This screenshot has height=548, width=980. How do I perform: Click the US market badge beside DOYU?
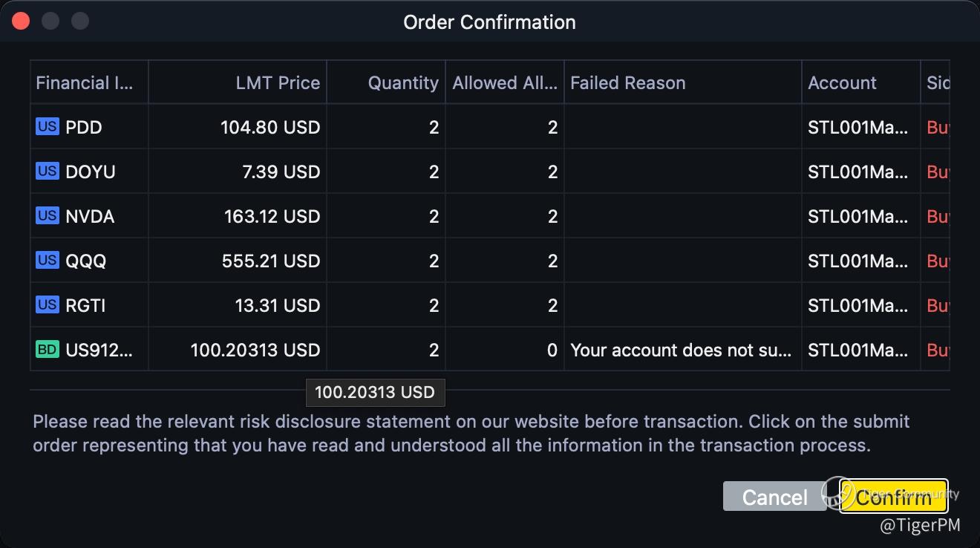(47, 172)
